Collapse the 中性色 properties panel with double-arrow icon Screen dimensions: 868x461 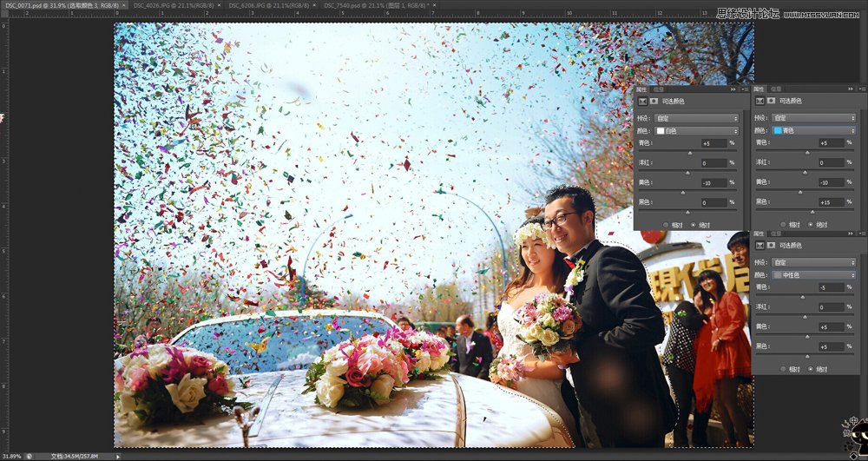(851, 234)
